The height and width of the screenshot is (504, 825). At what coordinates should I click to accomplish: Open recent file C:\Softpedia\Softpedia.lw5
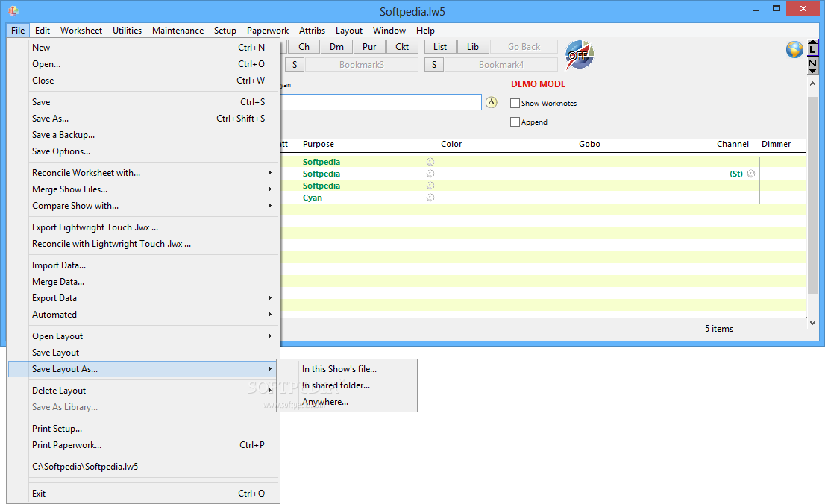[144, 466]
